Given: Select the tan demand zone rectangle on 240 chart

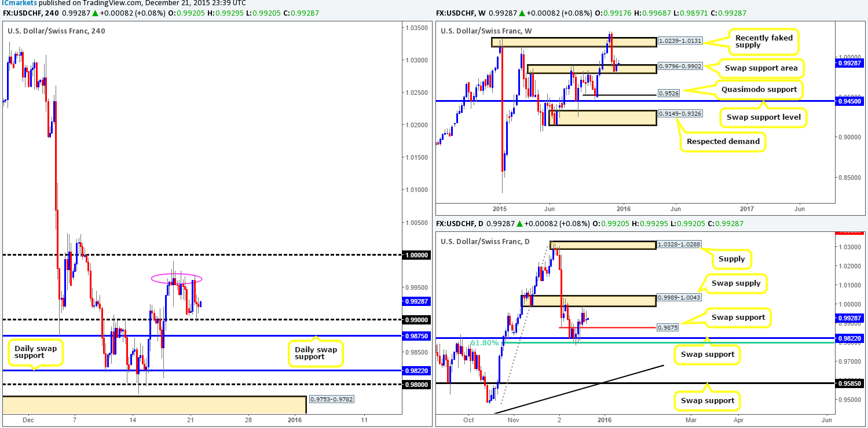Looking at the screenshot, I should point(154,405).
